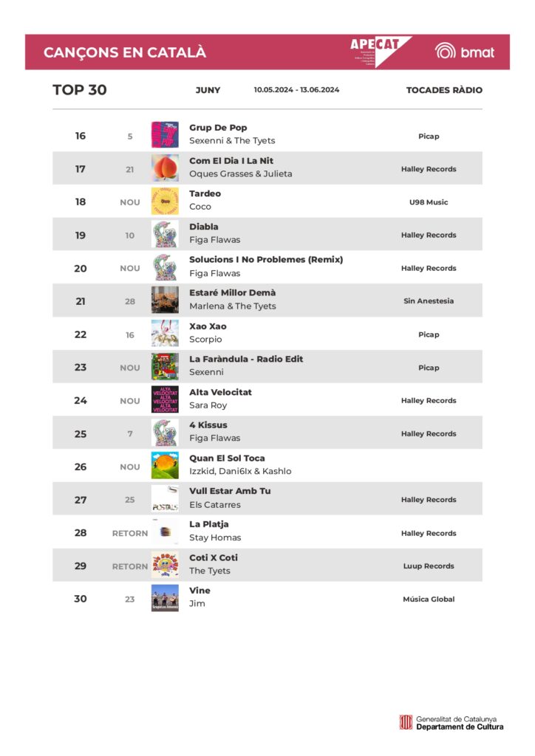Click the Quan El Sol Toca cover image
The height and width of the screenshot is (756, 535).
coord(165,466)
